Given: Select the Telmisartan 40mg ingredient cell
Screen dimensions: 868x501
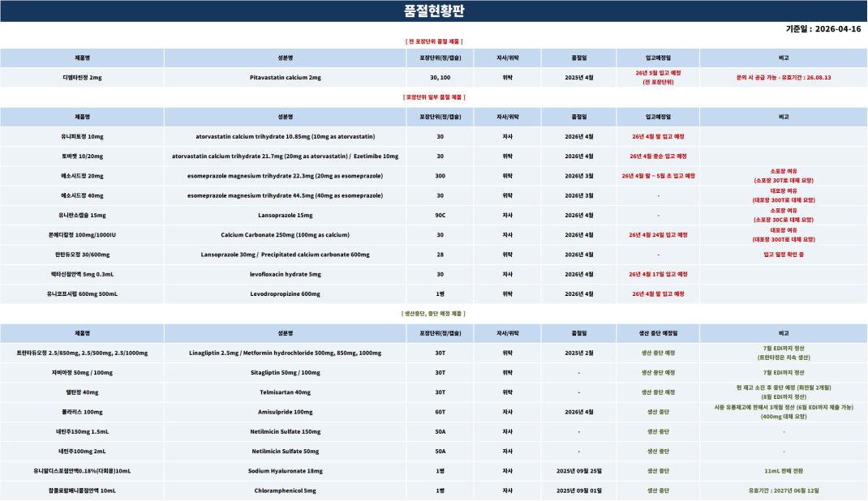Looking at the screenshot, I should [285, 392].
